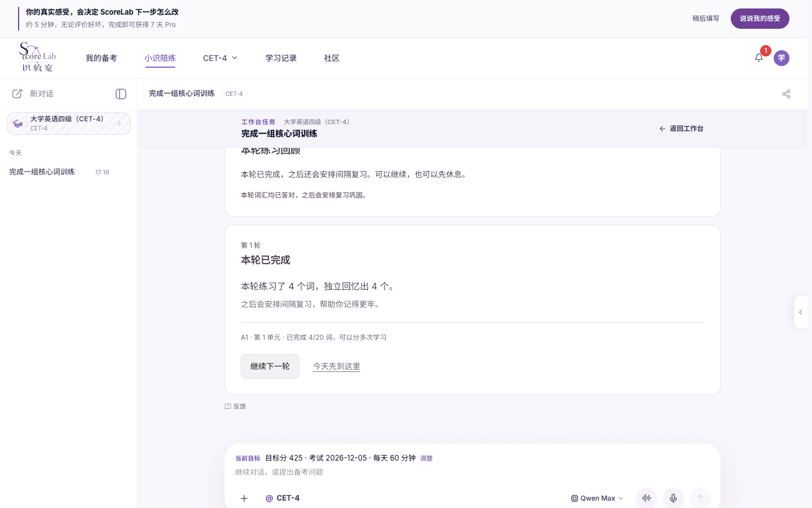Expand the 大学英语四级 sidebar card
The height and width of the screenshot is (508, 812).
pyautogui.click(x=69, y=124)
